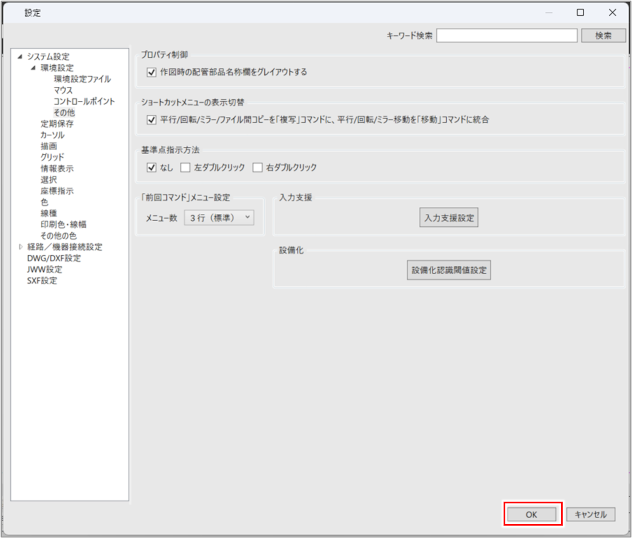The image size is (632, 538).
Task: Click the 入力支援設定 button
Action: (x=449, y=217)
